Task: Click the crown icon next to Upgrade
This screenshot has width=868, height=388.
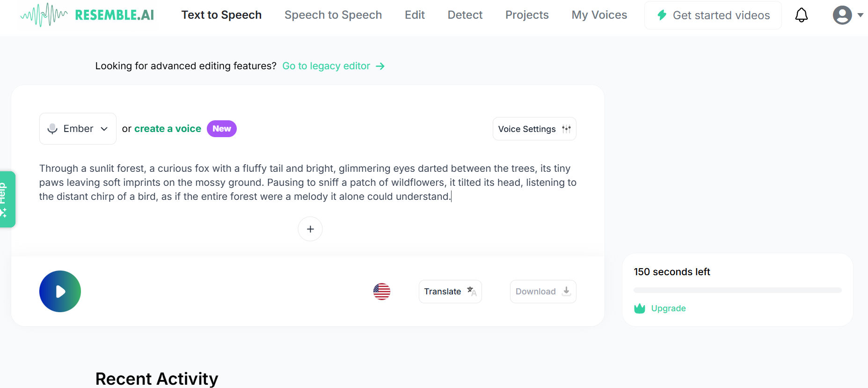Action: click(x=639, y=308)
